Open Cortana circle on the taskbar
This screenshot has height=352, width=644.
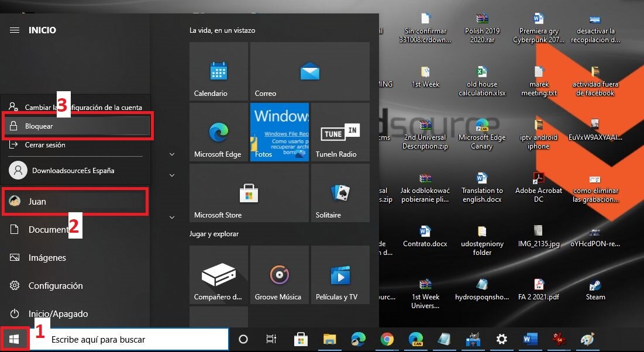coord(243,339)
